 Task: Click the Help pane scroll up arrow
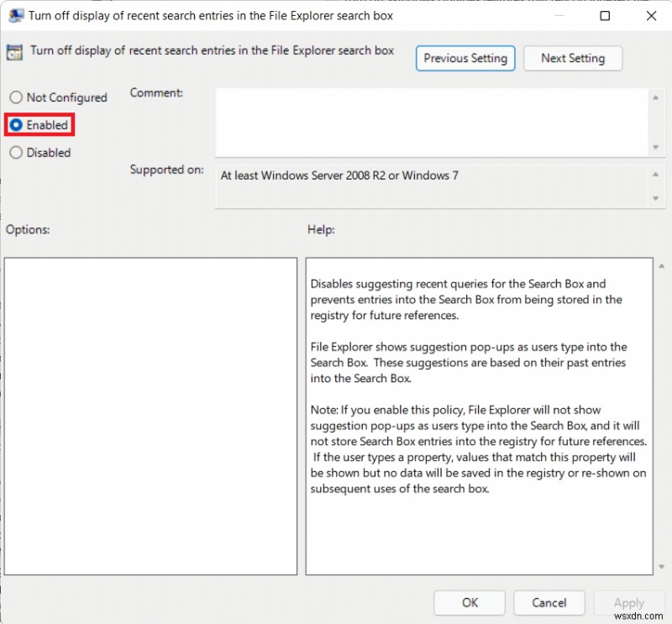point(661,266)
